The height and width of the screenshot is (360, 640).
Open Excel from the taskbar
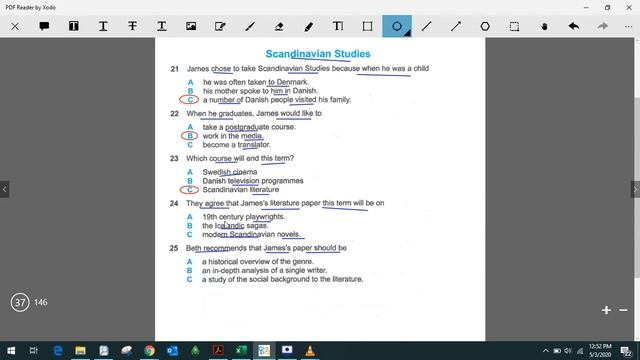coord(241,351)
